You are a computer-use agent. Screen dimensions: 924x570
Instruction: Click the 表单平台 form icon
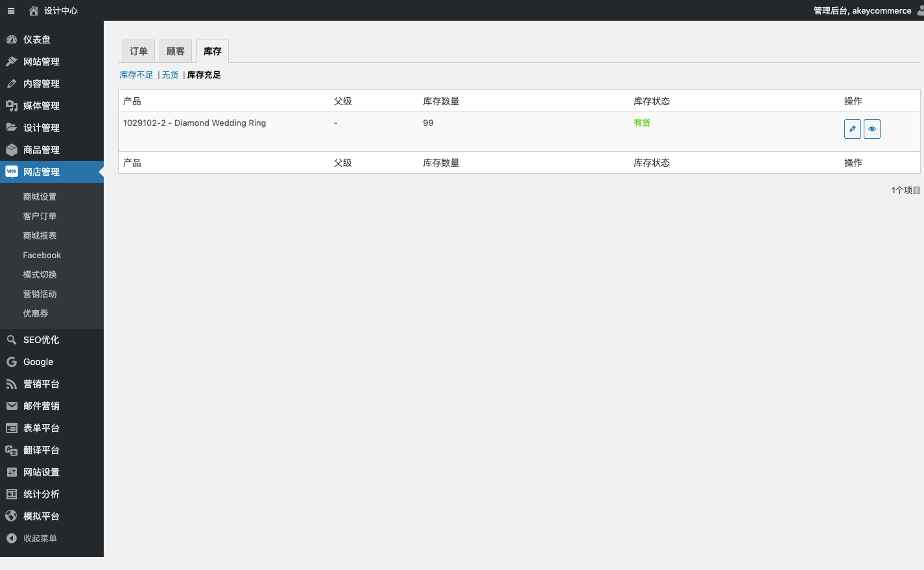(12, 428)
